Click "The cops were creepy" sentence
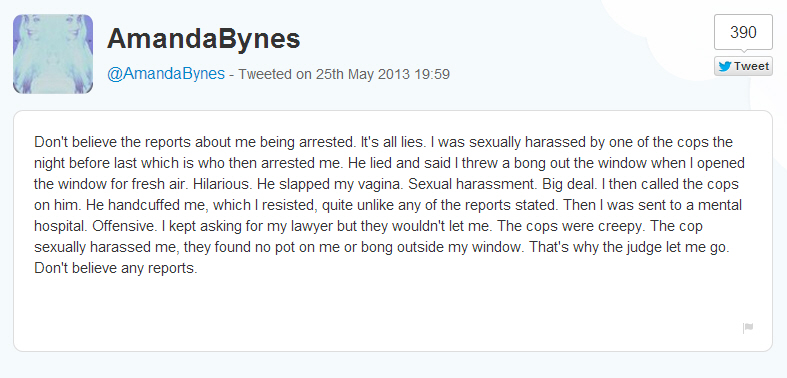787x378 pixels. point(569,226)
